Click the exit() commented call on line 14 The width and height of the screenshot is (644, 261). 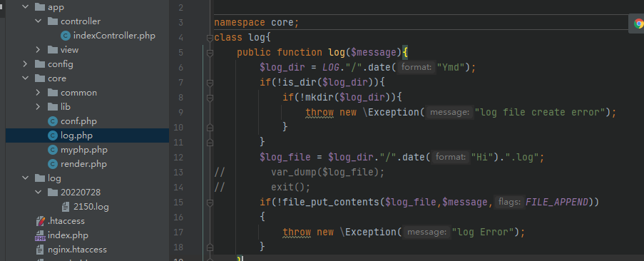pos(290,187)
